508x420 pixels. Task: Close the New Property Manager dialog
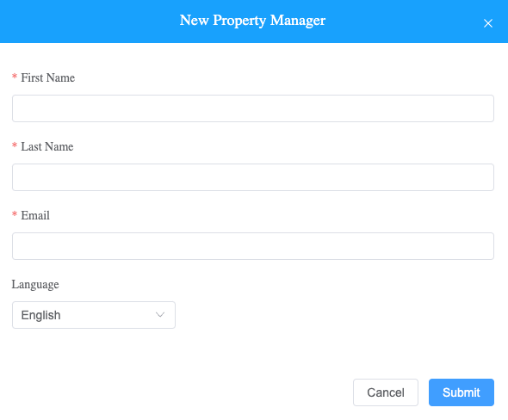pyautogui.click(x=487, y=23)
